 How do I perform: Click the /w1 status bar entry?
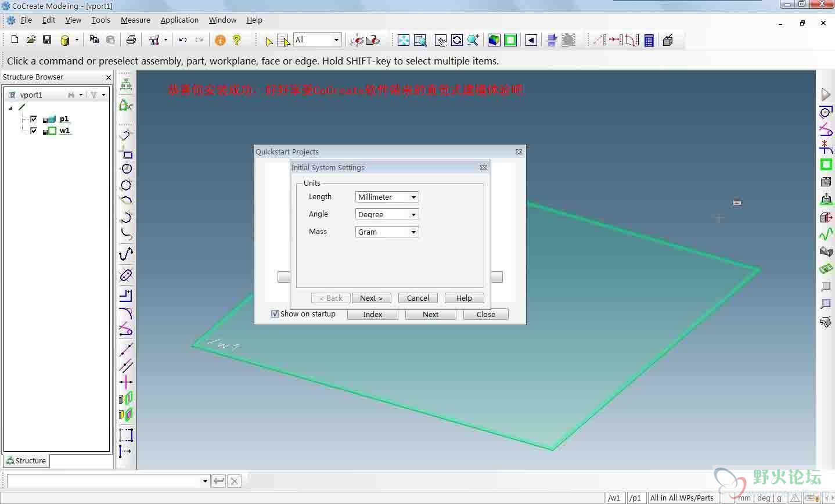615,498
